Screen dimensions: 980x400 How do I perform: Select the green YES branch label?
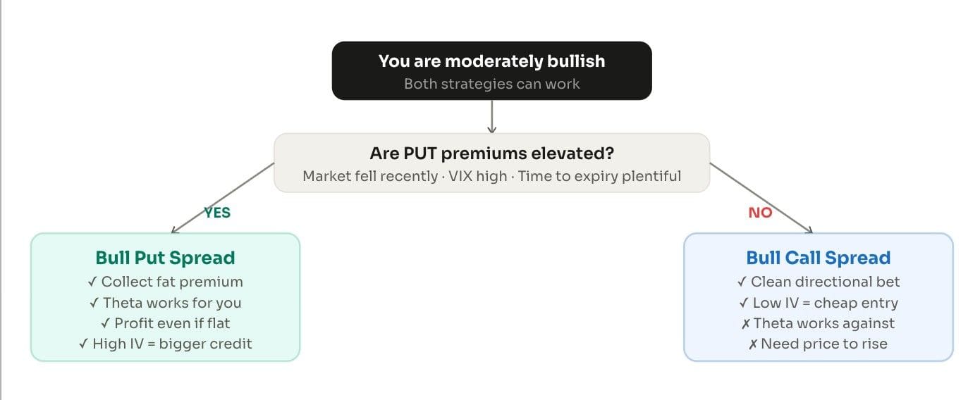pos(217,213)
